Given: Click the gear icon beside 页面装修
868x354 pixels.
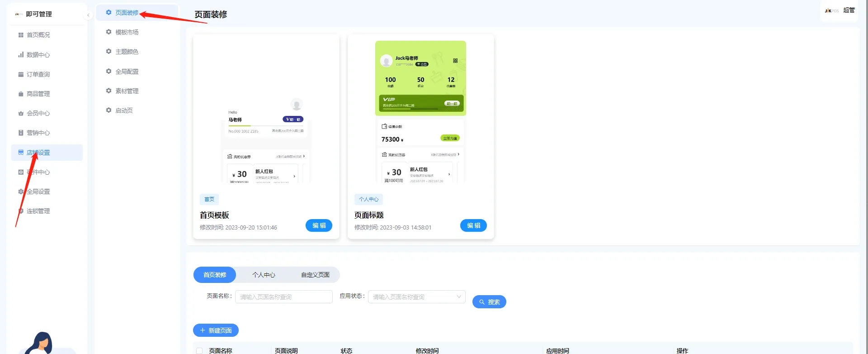Looking at the screenshot, I should [x=108, y=12].
